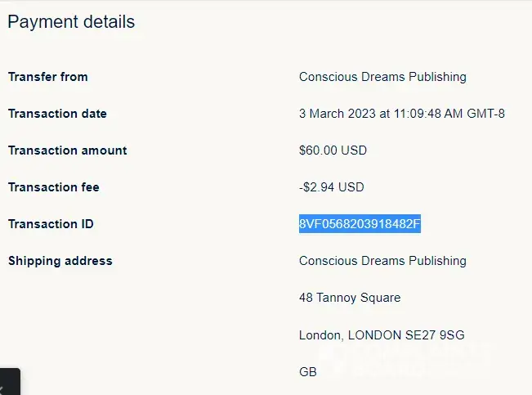Image resolution: width=532 pixels, height=395 pixels.
Task: Click the word Publishing in Transfer from row
Action: coord(438,77)
